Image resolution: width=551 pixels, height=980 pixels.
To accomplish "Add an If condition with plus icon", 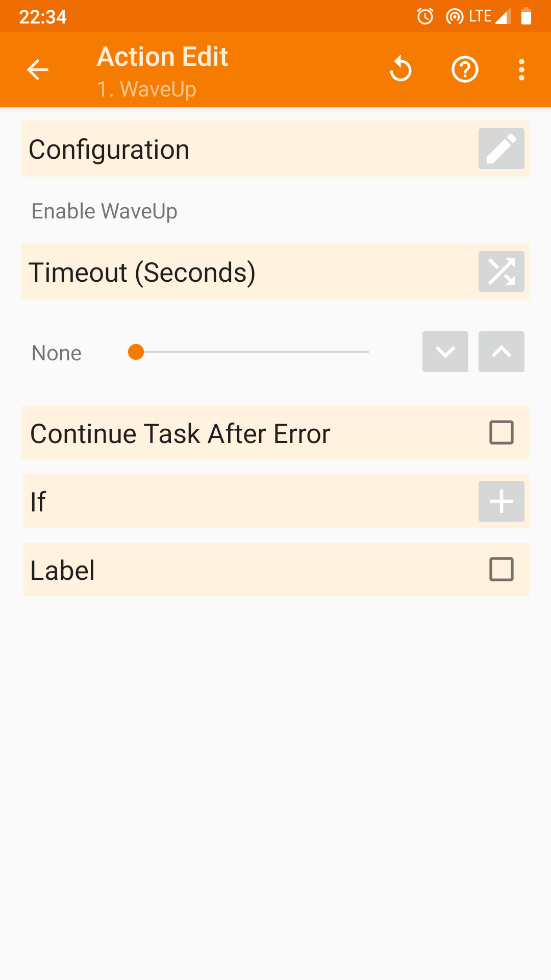I will pos(501,501).
